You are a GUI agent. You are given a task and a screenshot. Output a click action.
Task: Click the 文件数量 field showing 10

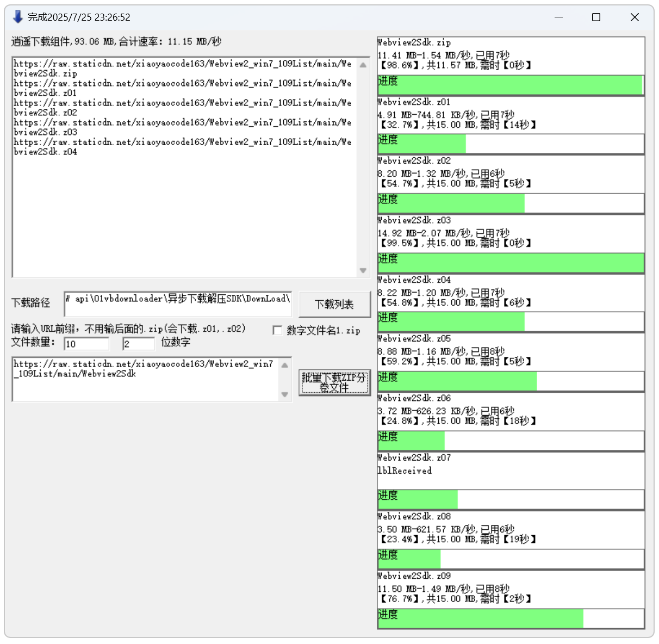[86, 344]
